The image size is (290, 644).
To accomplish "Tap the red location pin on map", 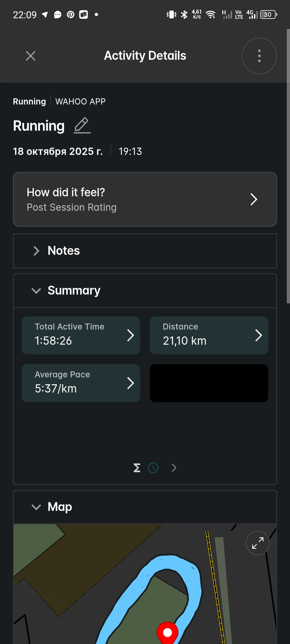I will [x=168, y=632].
